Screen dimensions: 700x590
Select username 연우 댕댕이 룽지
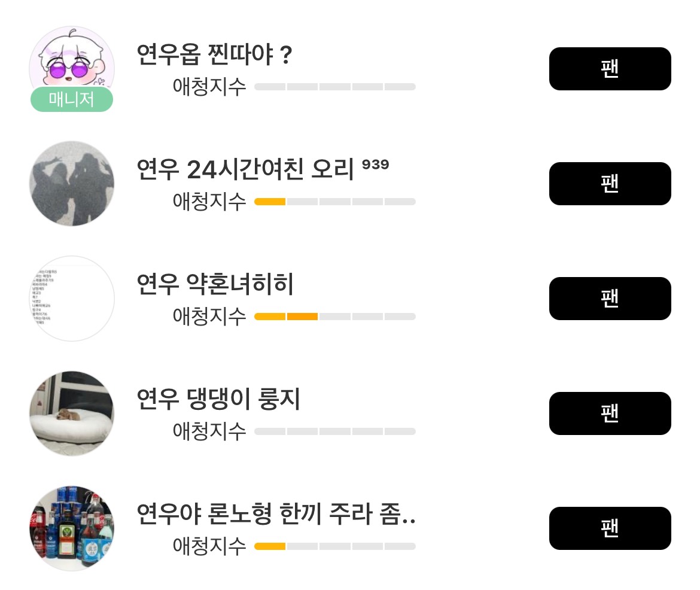pos(218,400)
